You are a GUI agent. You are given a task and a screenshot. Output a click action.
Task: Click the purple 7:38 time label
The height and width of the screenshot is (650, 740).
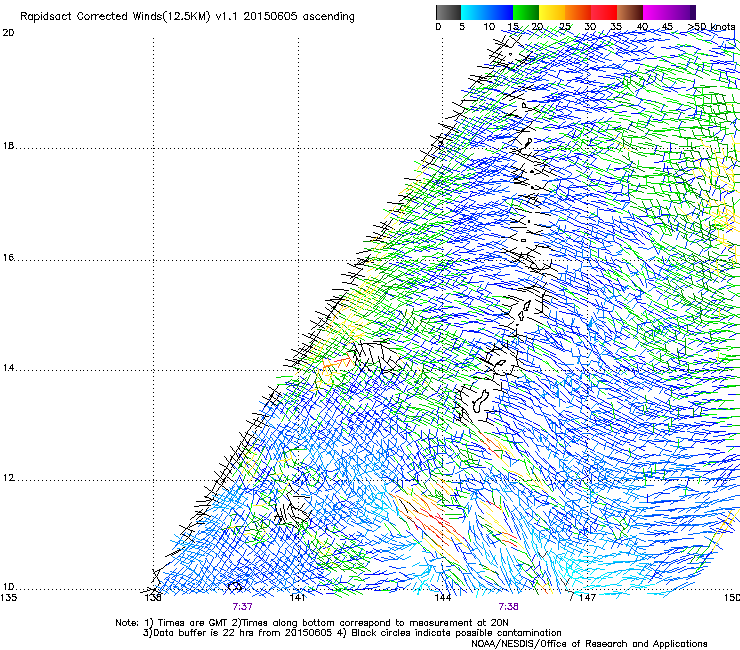[x=508, y=607]
